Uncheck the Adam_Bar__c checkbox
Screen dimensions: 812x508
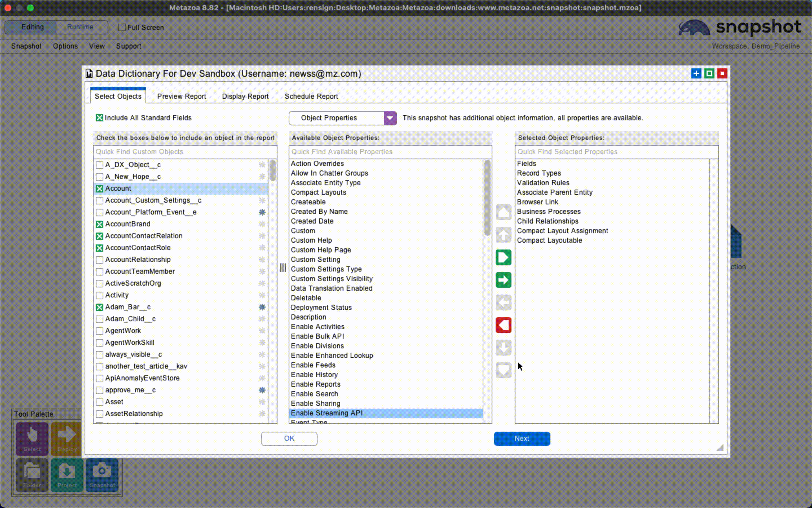[x=99, y=307]
